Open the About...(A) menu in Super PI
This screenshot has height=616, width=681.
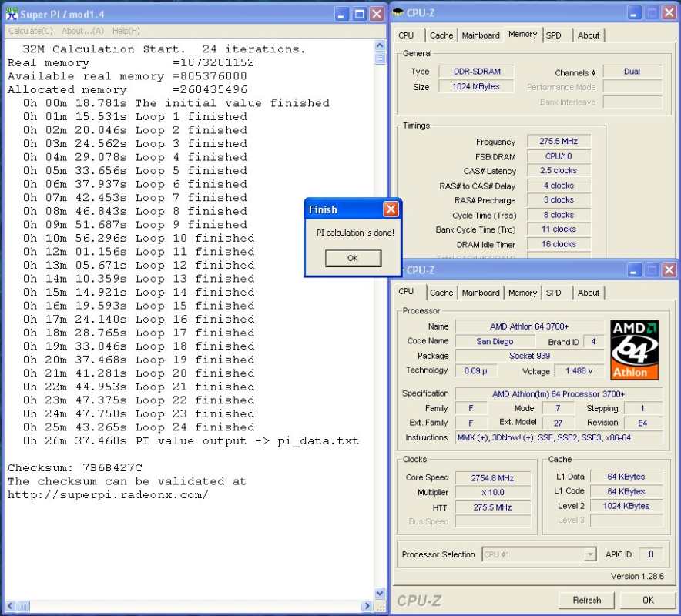click(x=82, y=31)
